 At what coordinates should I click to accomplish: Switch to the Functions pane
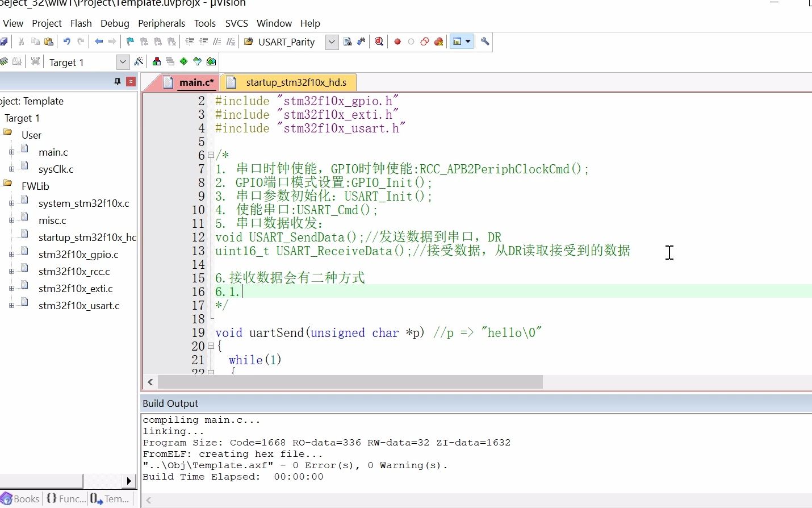(x=66, y=499)
